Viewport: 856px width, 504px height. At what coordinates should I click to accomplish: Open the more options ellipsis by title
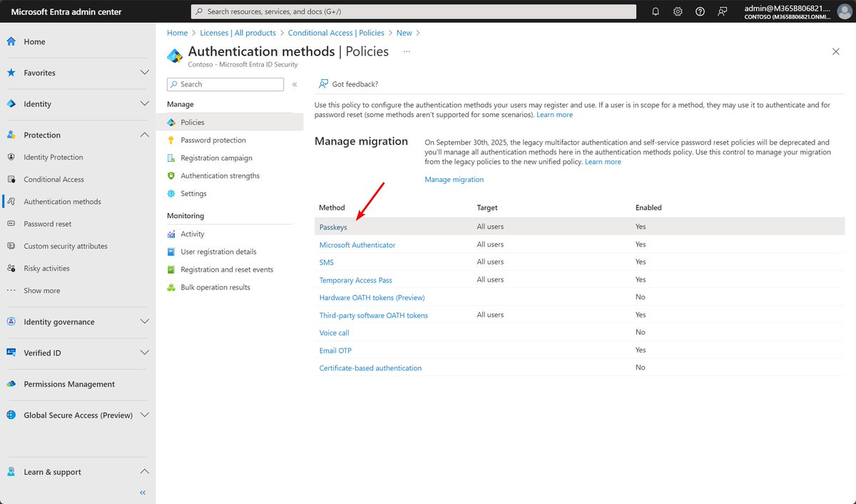coord(407,51)
